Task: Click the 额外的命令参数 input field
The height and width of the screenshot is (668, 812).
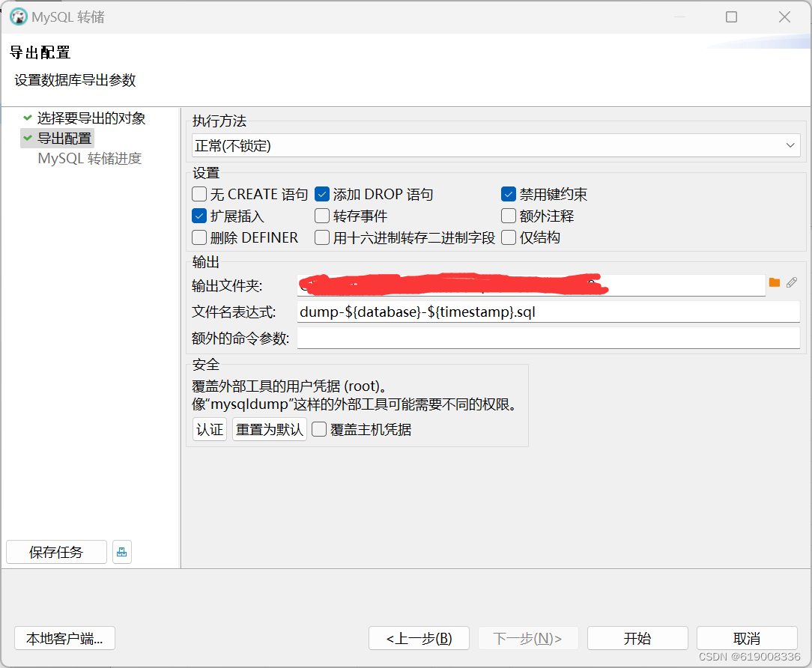Action: tap(548, 338)
